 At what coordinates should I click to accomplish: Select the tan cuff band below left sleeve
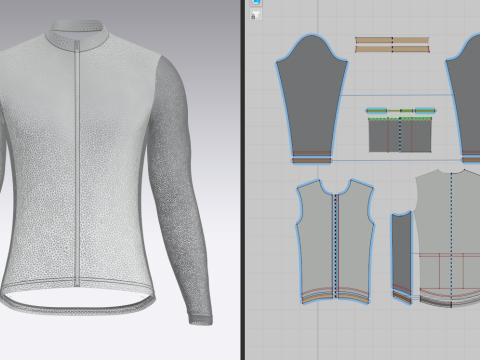pyautogui.click(x=312, y=161)
